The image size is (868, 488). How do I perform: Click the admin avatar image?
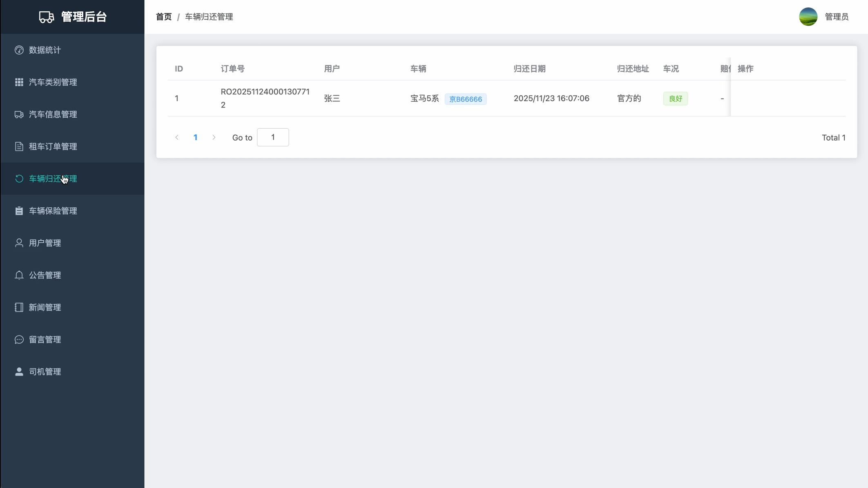pyautogui.click(x=808, y=17)
